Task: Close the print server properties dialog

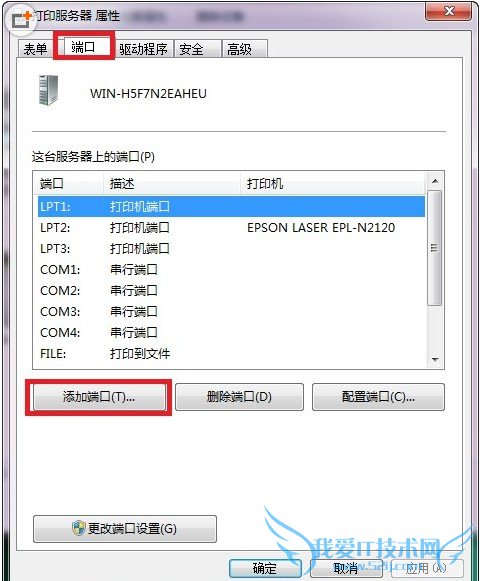Action: coord(449,11)
